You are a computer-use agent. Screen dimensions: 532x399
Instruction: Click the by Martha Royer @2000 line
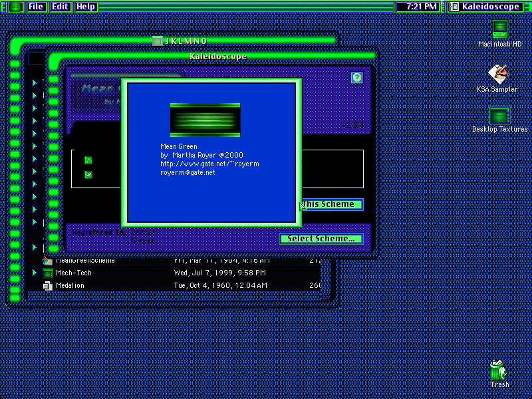tap(202, 155)
